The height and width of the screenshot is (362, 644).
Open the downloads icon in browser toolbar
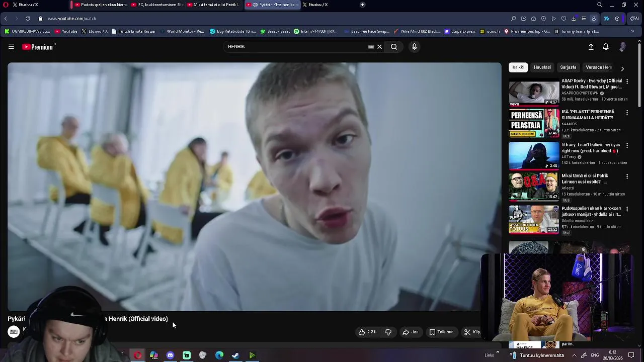click(574, 19)
